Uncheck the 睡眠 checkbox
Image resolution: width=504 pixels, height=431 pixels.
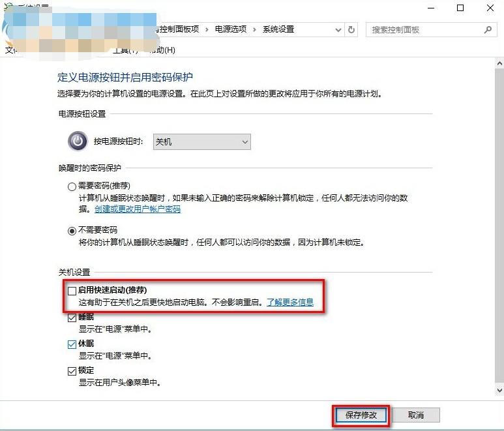click(72, 318)
